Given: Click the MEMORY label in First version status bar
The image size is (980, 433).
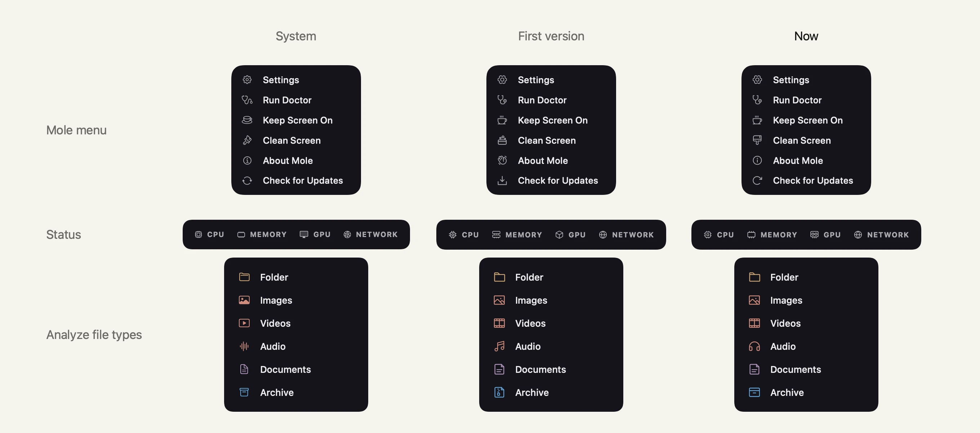Looking at the screenshot, I should click(x=524, y=235).
